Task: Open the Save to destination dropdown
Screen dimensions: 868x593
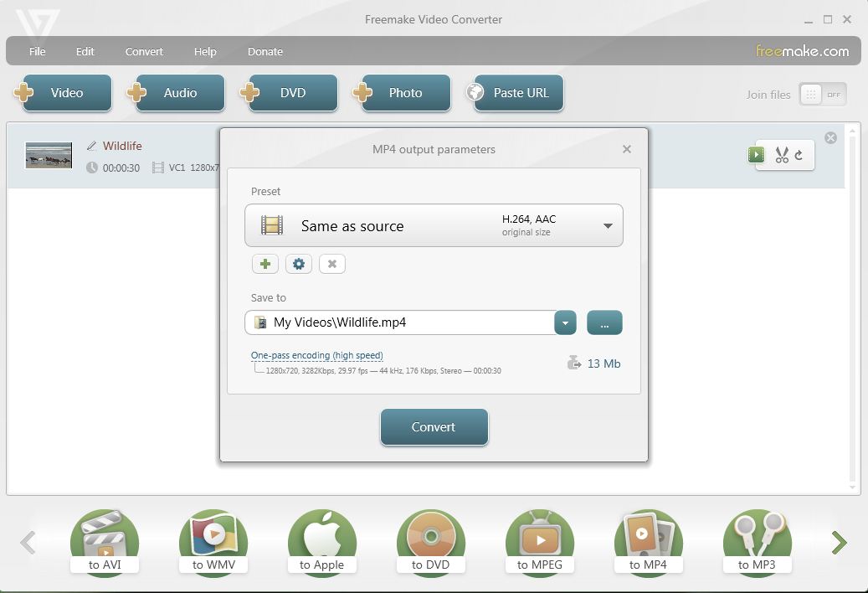Action: click(x=564, y=322)
